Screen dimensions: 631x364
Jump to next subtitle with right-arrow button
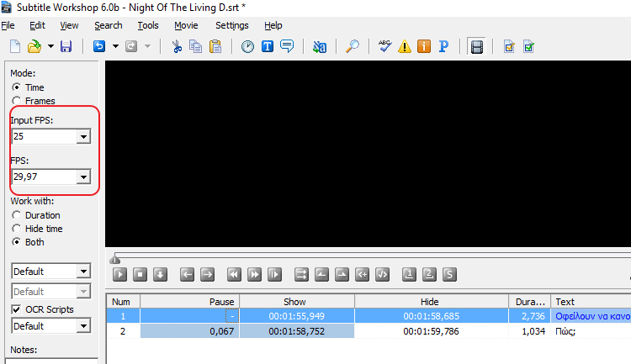(207, 275)
